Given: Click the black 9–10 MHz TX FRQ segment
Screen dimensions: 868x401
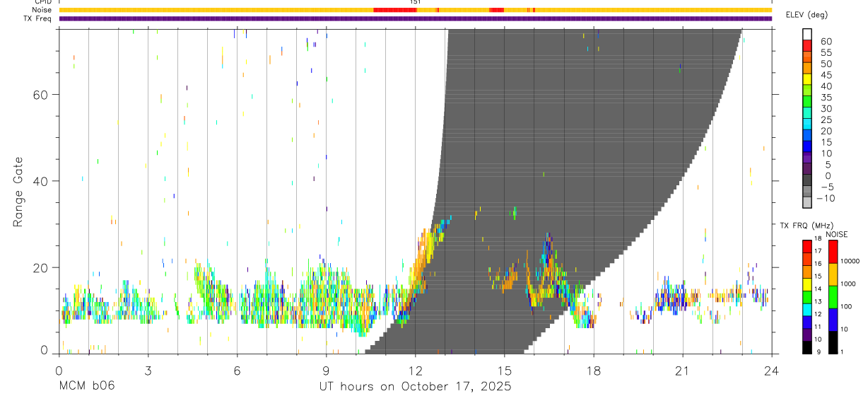Looking at the screenshot, I should coord(807,347).
